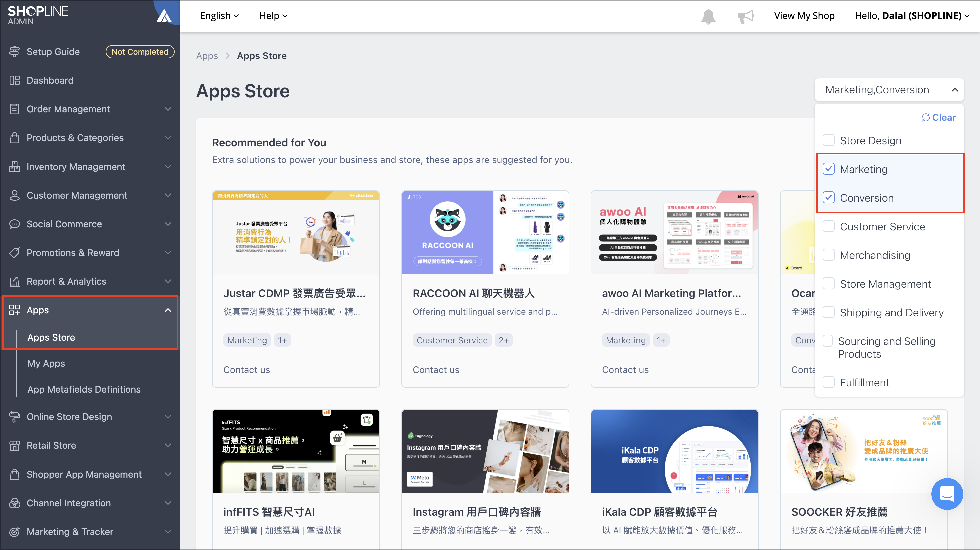
Task: Click the Products & Categories bag icon
Action: [14, 138]
